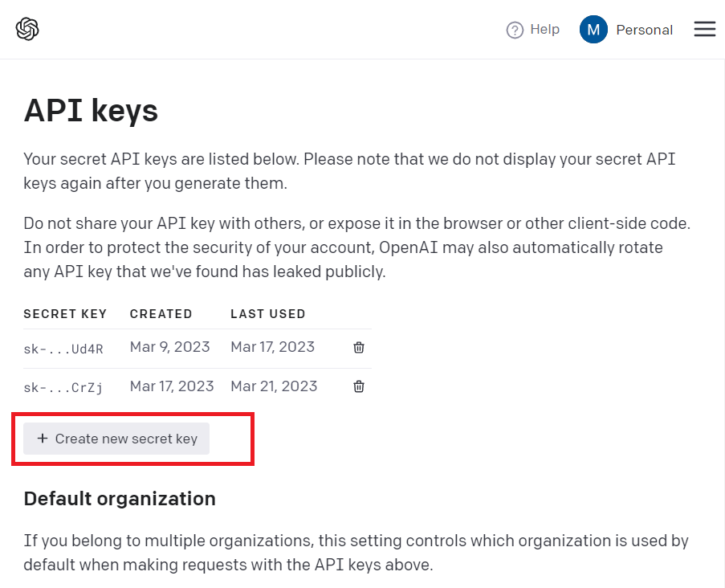This screenshot has width=725, height=588.
Task: Click the Default organization heading
Action: click(x=120, y=499)
